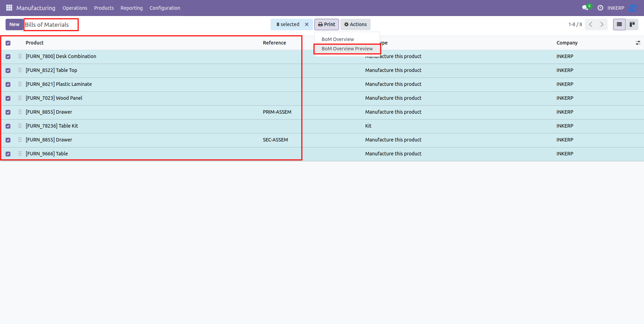644x324 pixels.
Task: Click the Kit BoM type cell
Action: (x=368, y=126)
